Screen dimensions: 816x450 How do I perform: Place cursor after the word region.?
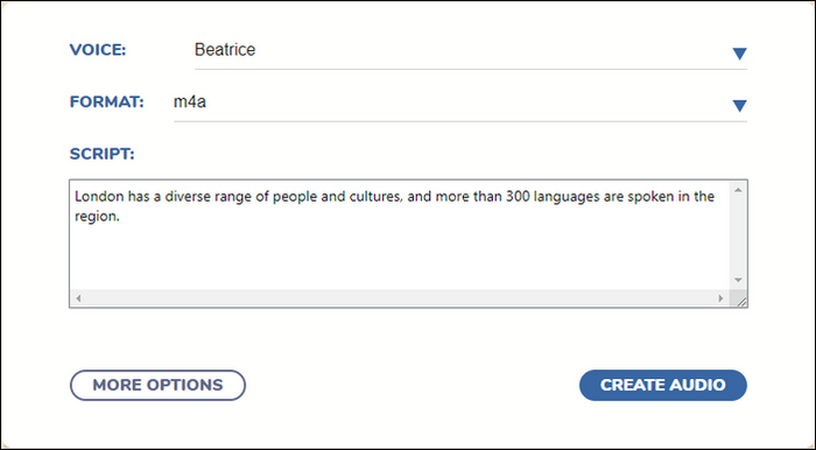121,217
